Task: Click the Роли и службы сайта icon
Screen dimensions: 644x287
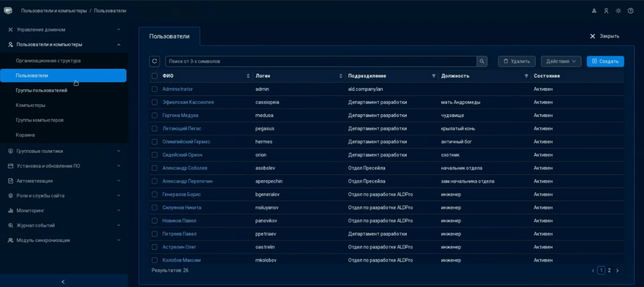Action: pyautogui.click(x=11, y=196)
